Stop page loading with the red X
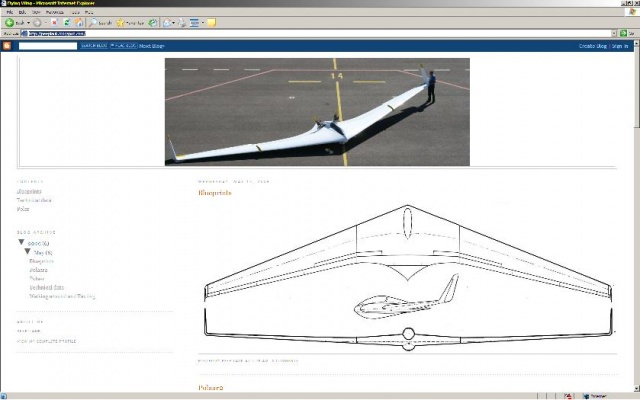Viewport: 640px width, 400px height. (x=54, y=23)
